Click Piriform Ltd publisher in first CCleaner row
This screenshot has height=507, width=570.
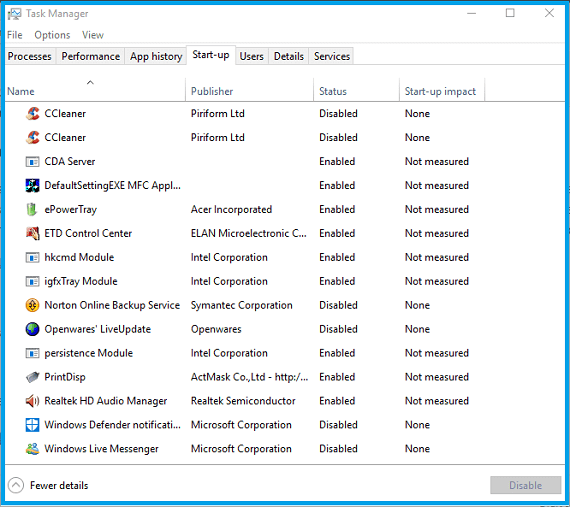(218, 113)
